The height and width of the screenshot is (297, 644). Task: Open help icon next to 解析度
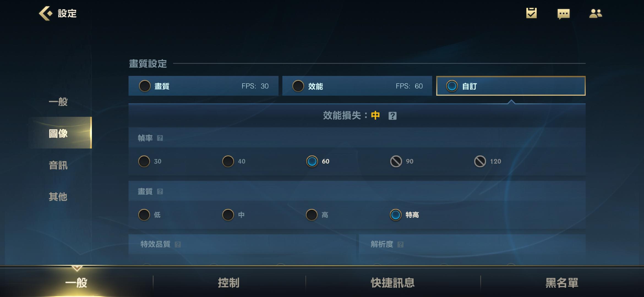(400, 244)
